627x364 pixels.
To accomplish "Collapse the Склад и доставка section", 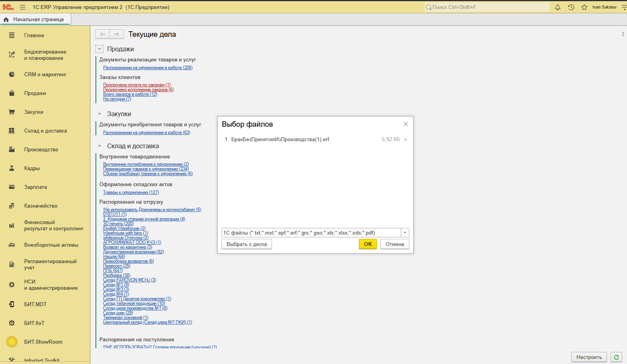I will tap(99, 146).
